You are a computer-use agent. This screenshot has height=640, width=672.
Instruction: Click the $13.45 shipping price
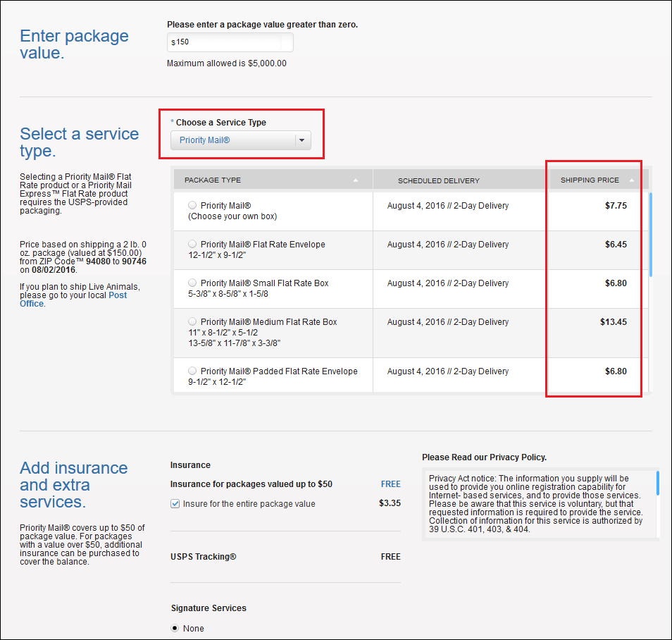(614, 322)
